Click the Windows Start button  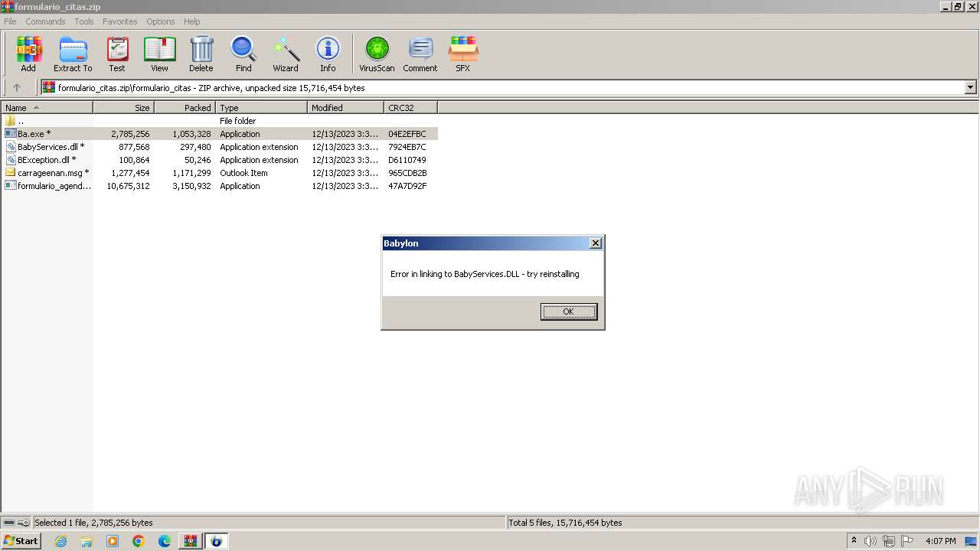pos(21,541)
